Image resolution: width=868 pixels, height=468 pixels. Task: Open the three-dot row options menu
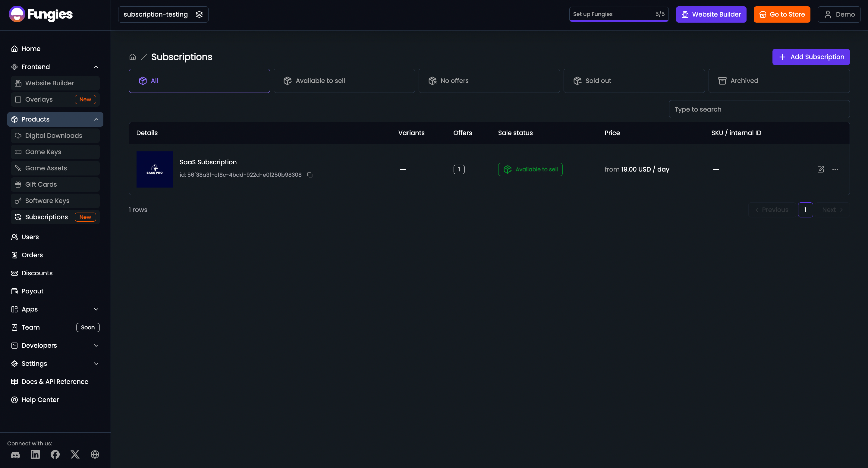[835, 169]
